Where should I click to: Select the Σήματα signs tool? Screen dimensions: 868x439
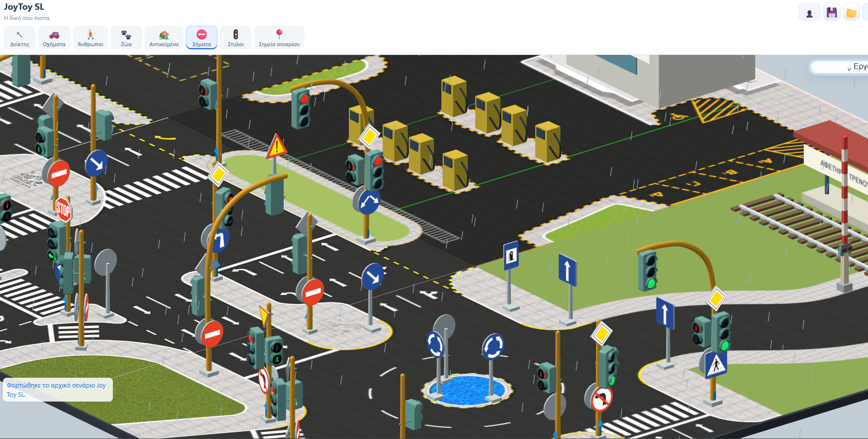click(x=201, y=38)
